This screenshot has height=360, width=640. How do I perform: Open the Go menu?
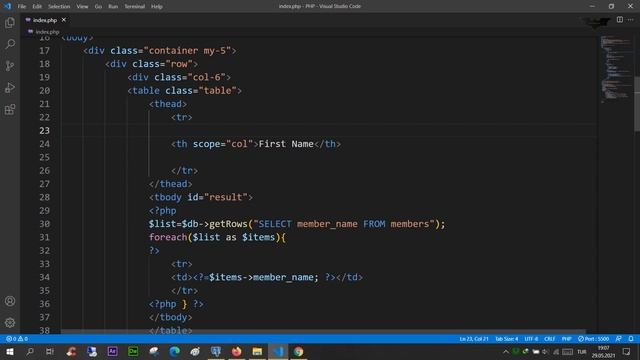[x=98, y=6]
